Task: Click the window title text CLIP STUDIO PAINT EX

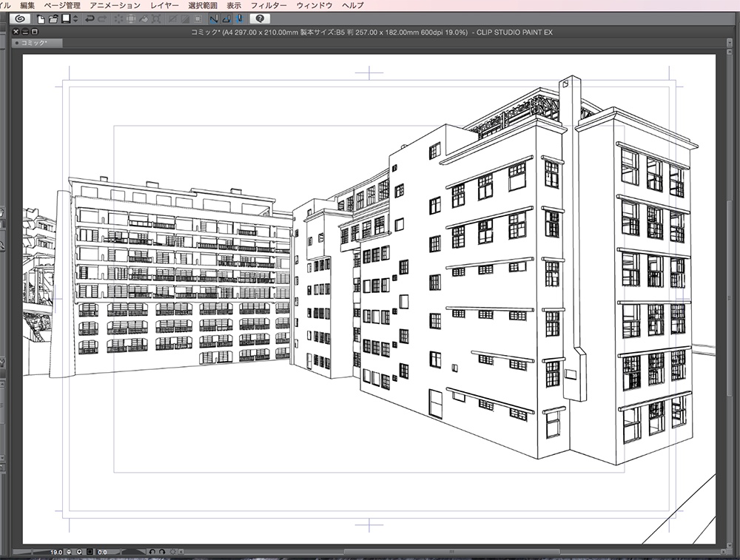Action: [514, 33]
